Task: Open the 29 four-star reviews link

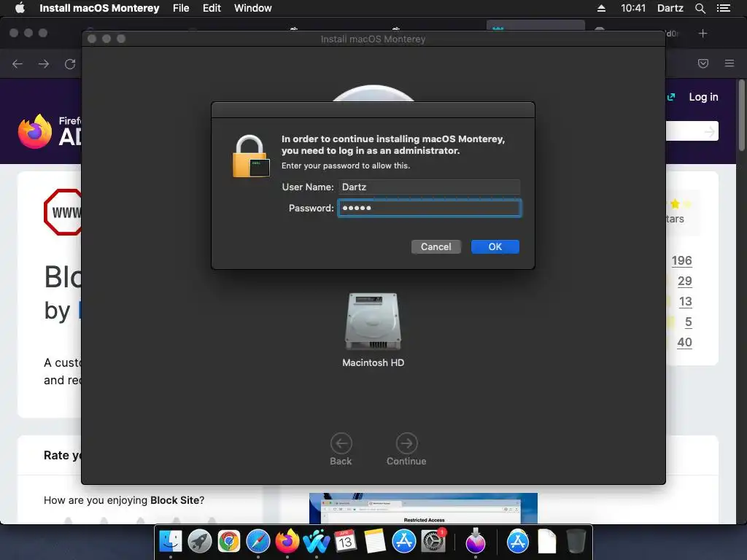Action: tap(684, 281)
